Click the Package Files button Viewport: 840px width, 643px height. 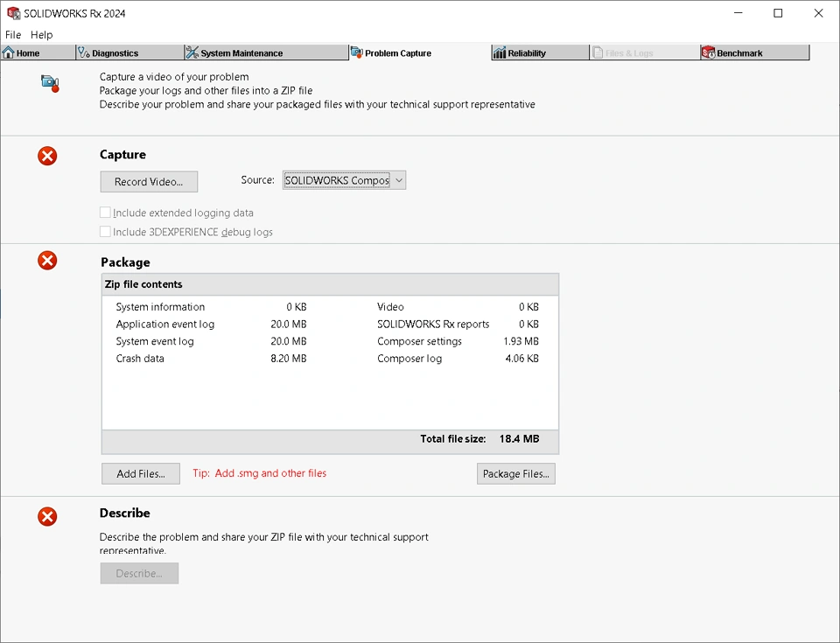[x=516, y=473]
